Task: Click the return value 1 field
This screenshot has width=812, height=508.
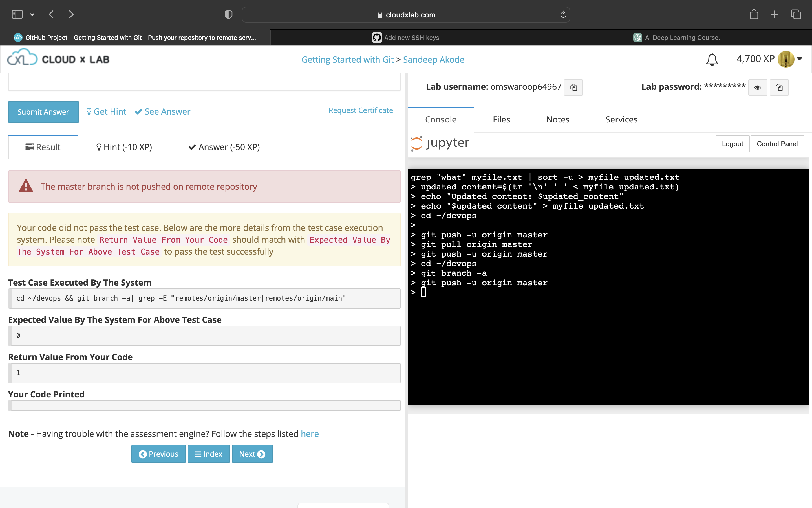Action: (x=204, y=373)
